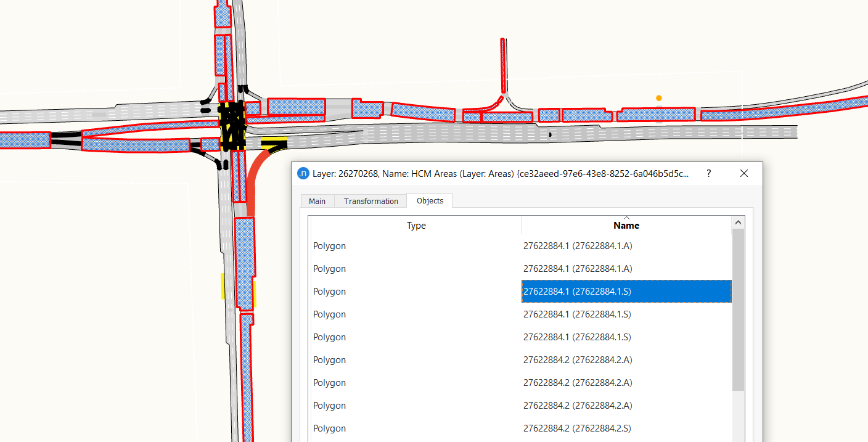Click the Polygon type cell of highlighted row
Viewport: 868px width, 442px height.
[330, 292]
